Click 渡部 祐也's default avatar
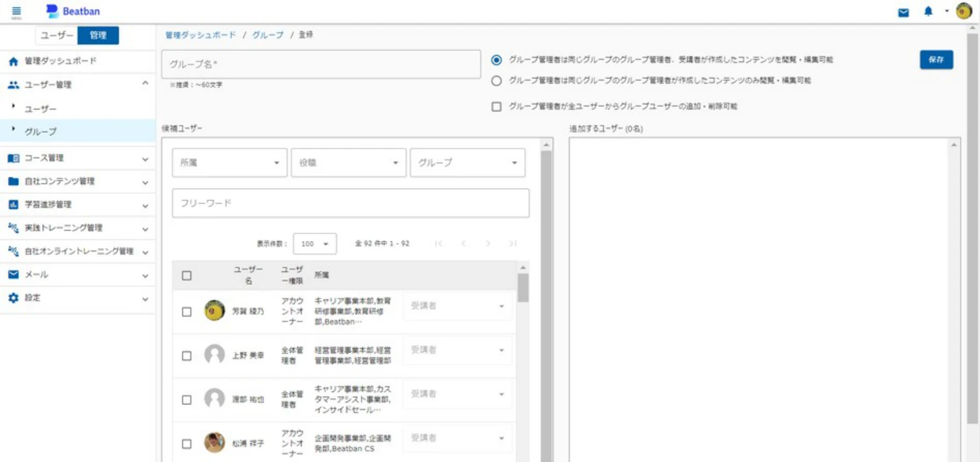This screenshot has height=462, width=980. [x=215, y=398]
